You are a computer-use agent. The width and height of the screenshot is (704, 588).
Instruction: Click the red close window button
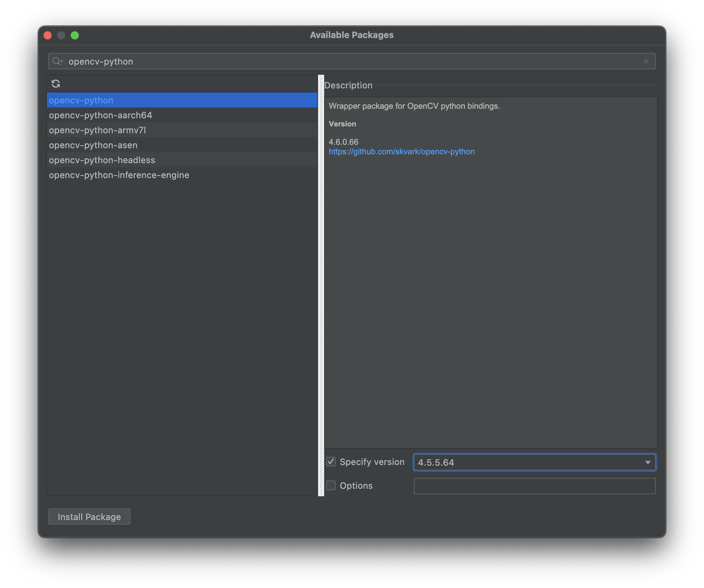click(48, 35)
